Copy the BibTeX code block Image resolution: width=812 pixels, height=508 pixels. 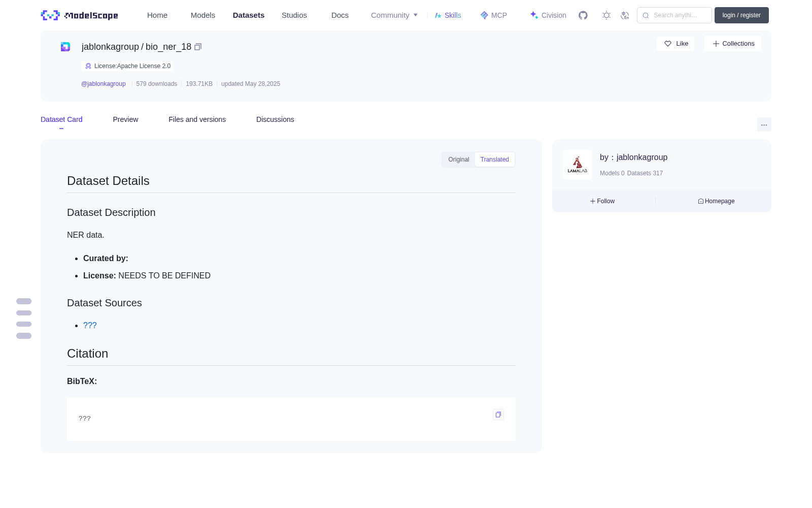pyautogui.click(x=498, y=415)
